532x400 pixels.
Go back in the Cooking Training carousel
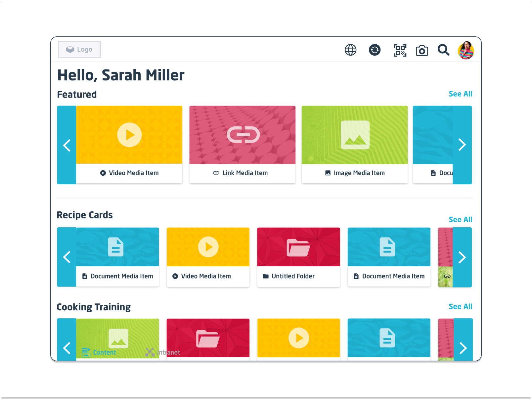[x=66, y=340]
